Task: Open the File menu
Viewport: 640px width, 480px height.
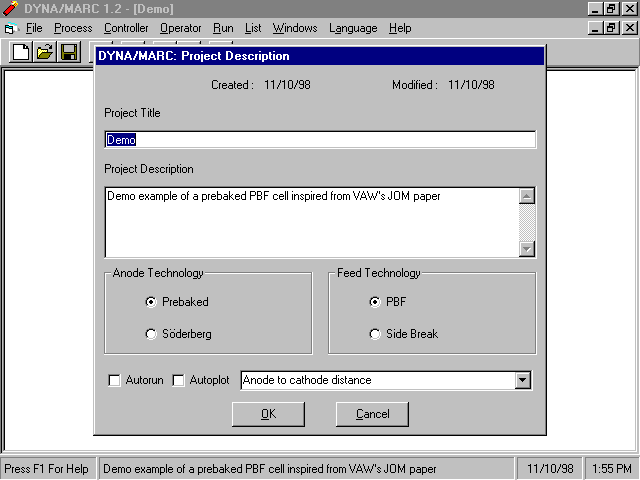Action: point(34,28)
